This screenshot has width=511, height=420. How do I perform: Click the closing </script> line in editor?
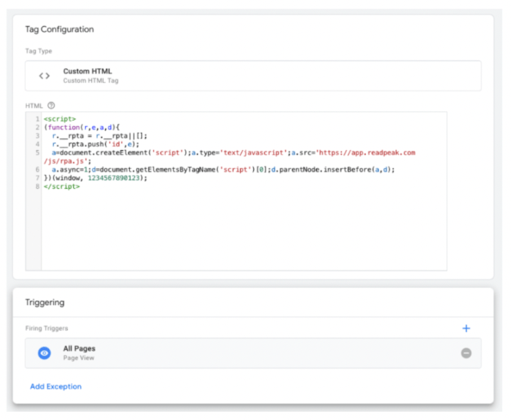(62, 187)
